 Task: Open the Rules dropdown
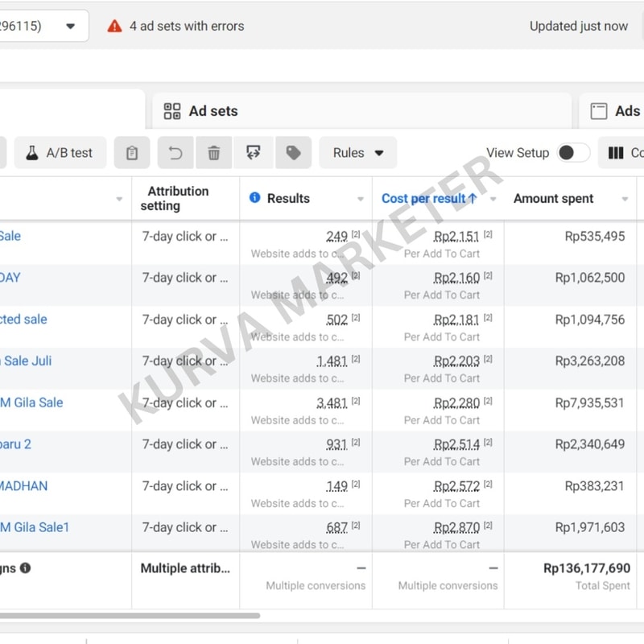click(357, 153)
